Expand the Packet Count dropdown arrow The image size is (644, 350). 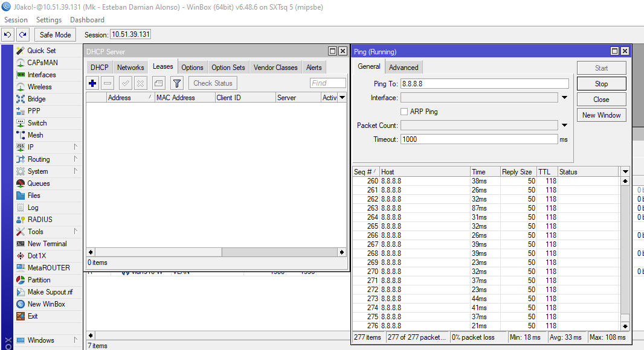point(564,126)
